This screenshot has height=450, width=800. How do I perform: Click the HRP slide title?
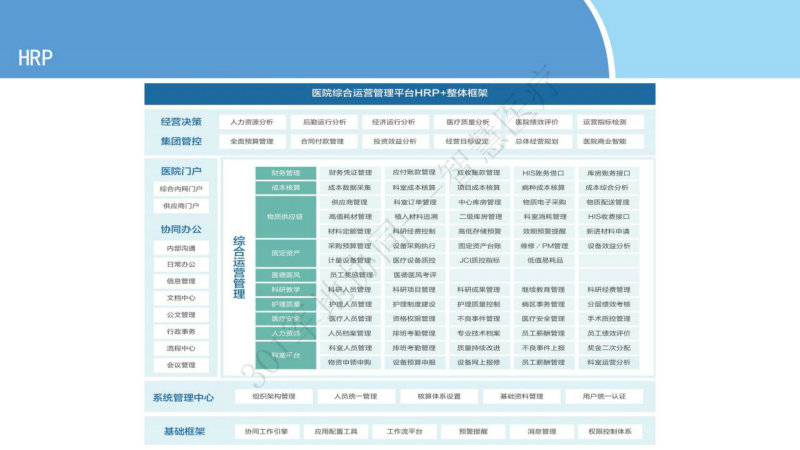tap(35, 58)
